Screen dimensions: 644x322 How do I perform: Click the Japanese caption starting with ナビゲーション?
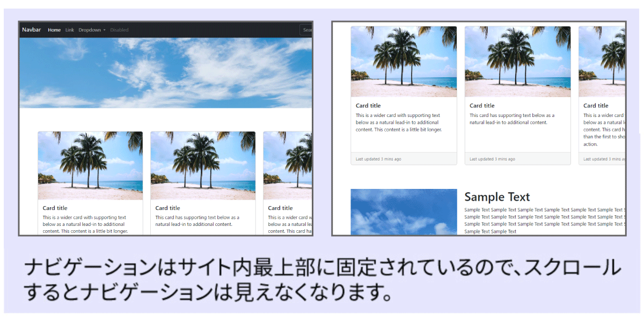click(322, 280)
